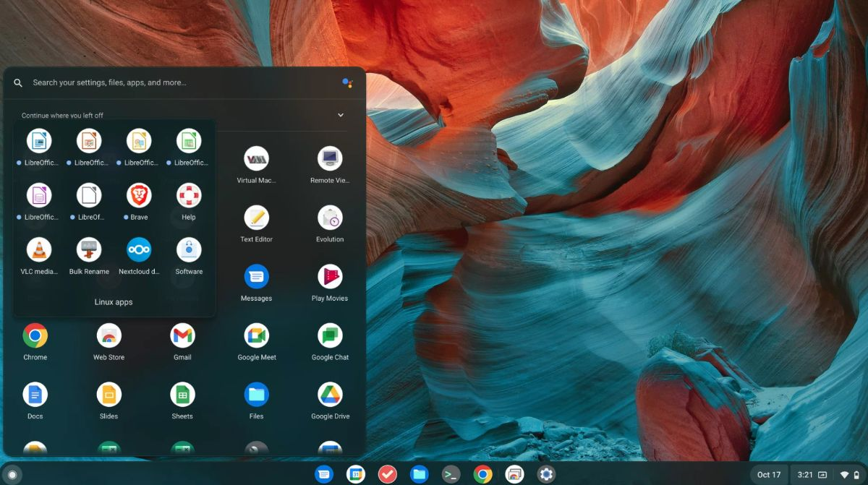868x485 pixels.
Task: Launch VLC media player
Action: [39, 249]
